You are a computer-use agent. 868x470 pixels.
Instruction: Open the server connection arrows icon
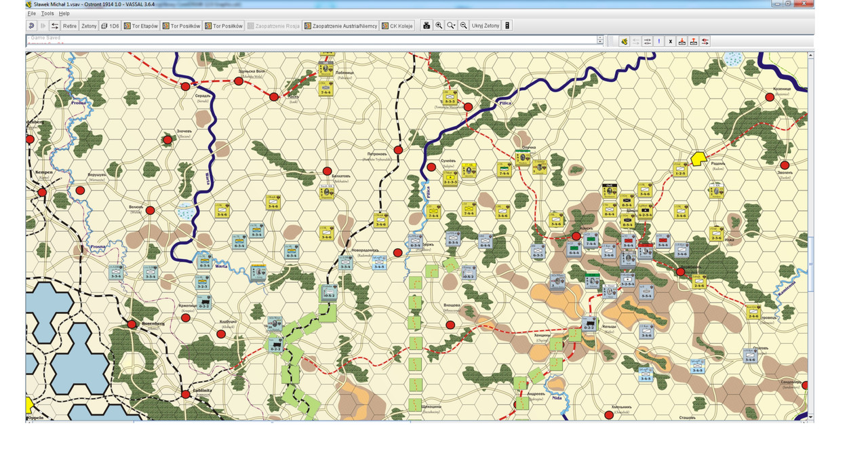pyautogui.click(x=54, y=26)
